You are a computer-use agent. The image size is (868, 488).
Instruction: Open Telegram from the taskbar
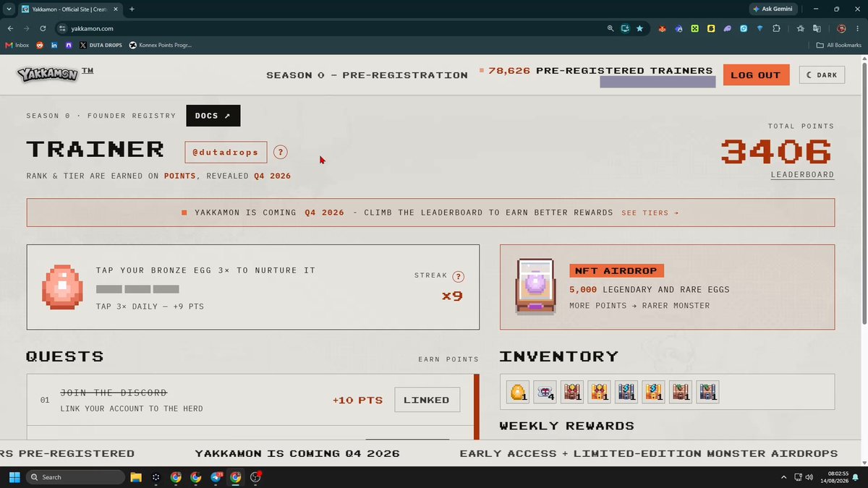(x=216, y=477)
